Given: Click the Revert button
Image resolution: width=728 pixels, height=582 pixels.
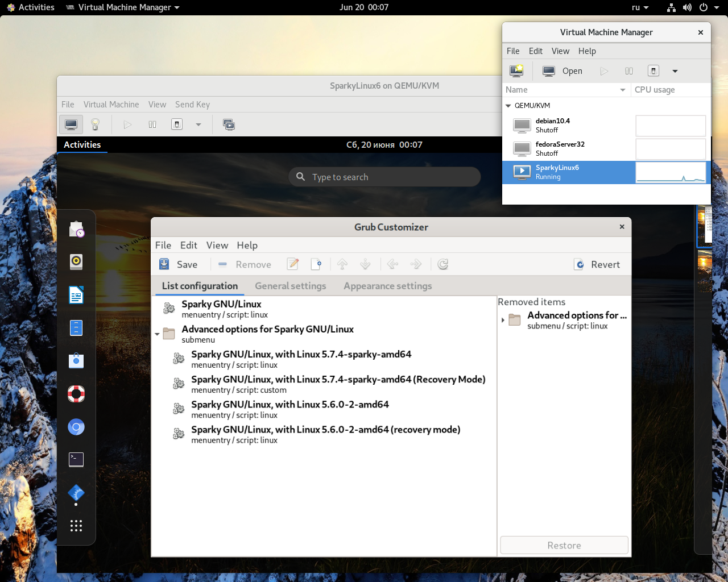Looking at the screenshot, I should click(597, 264).
